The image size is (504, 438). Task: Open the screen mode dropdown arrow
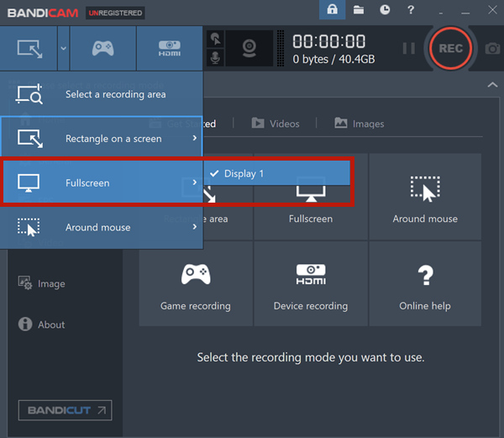click(x=64, y=48)
